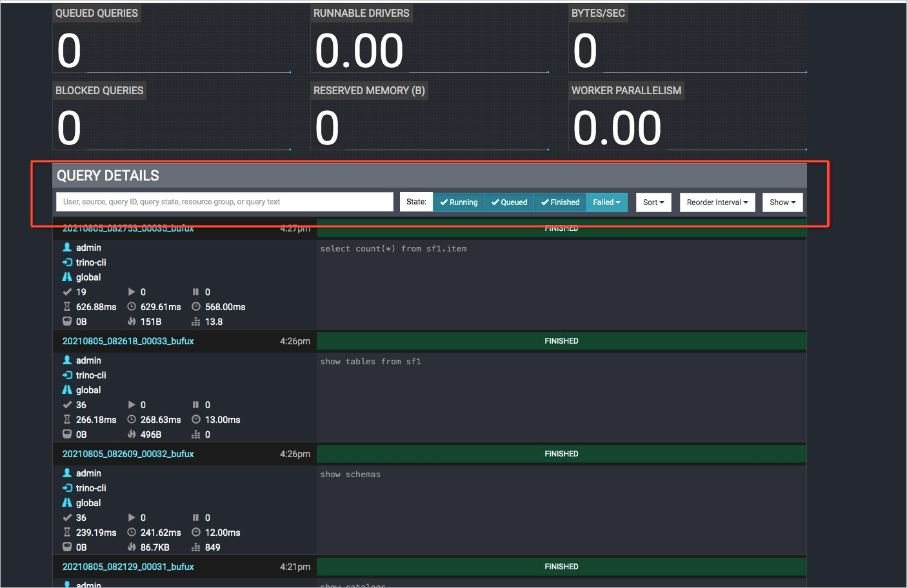
Task: Click the global resource group icon in show tables query
Action: click(67, 390)
